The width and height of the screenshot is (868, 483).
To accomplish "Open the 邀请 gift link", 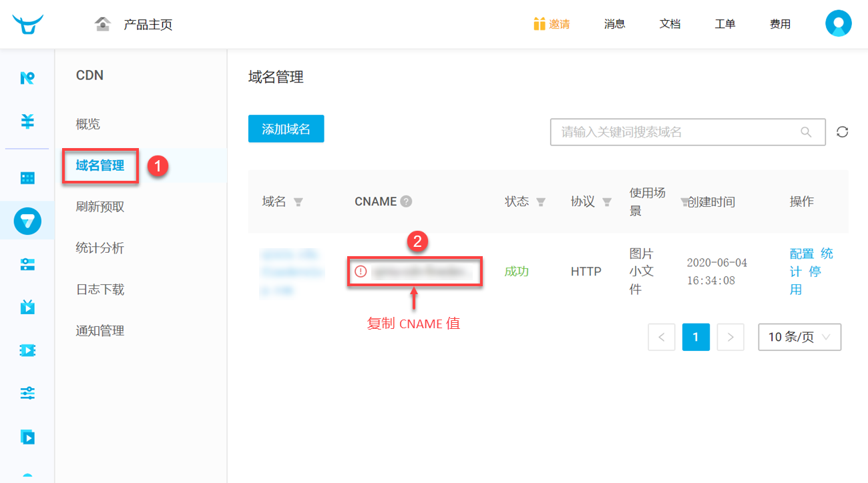I will pyautogui.click(x=552, y=24).
